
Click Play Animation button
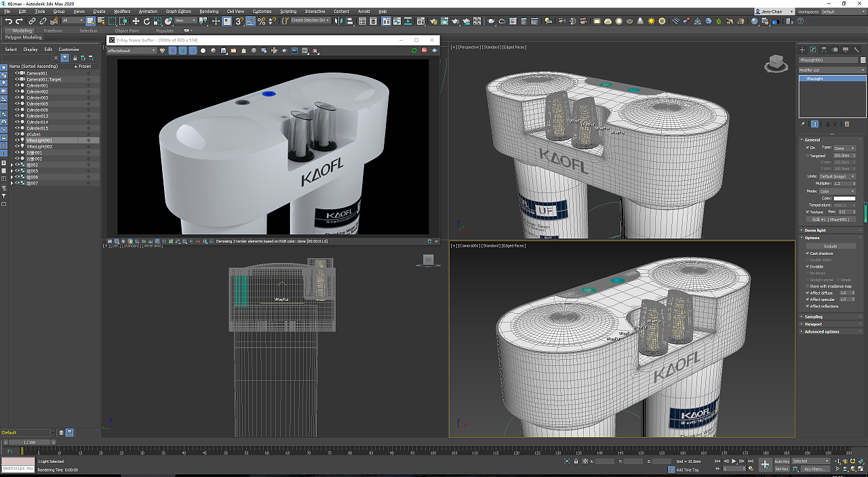click(734, 461)
